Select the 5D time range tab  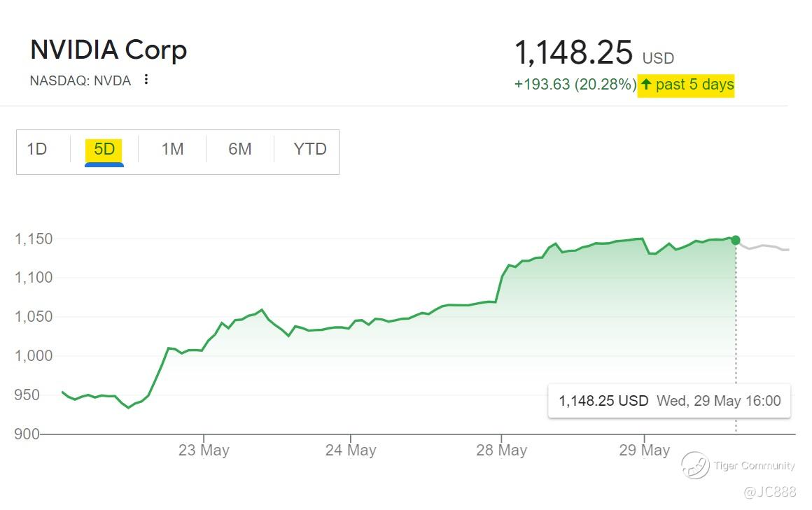click(x=104, y=149)
